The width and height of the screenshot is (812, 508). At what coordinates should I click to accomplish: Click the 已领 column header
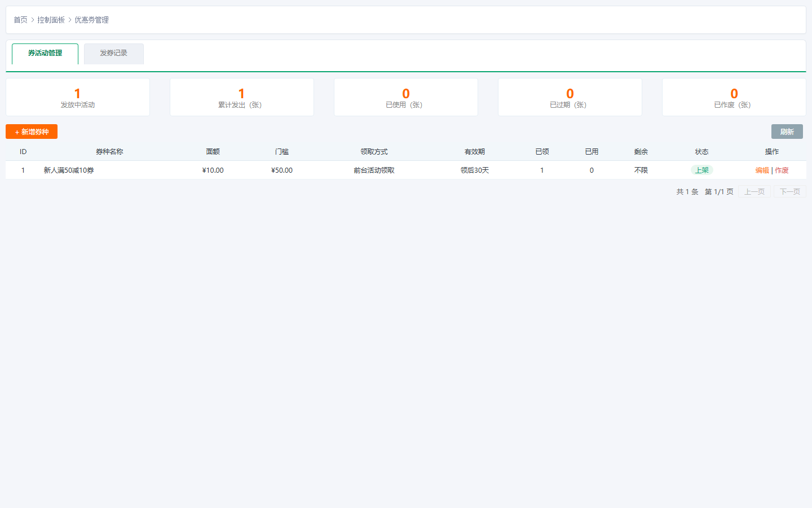(x=542, y=152)
